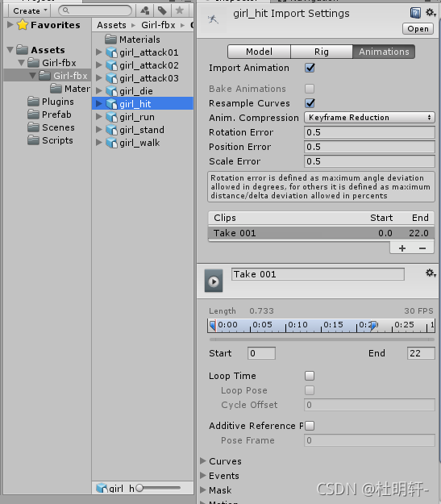Click girl_attack01 model icon
Viewport: 441px width, 504px height.
pos(111,52)
